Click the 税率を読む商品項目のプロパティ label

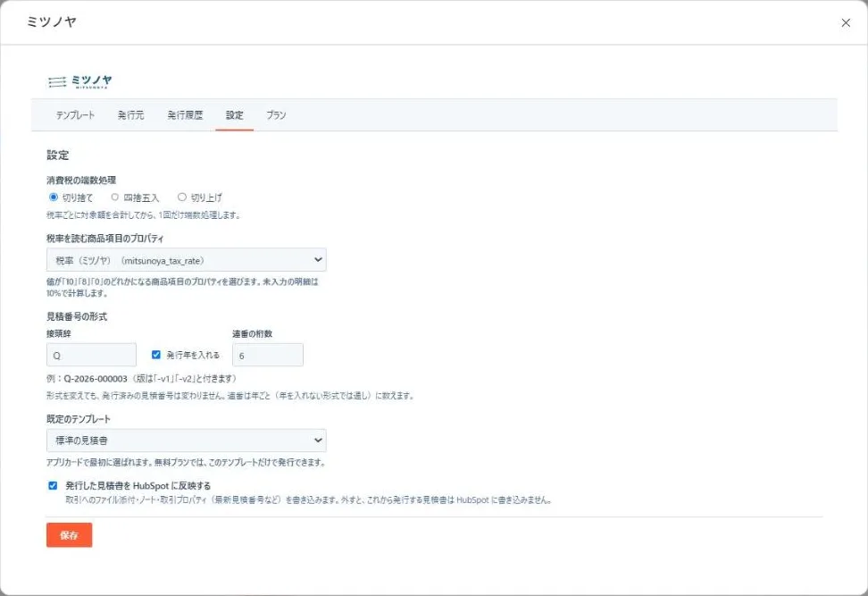tap(105, 239)
